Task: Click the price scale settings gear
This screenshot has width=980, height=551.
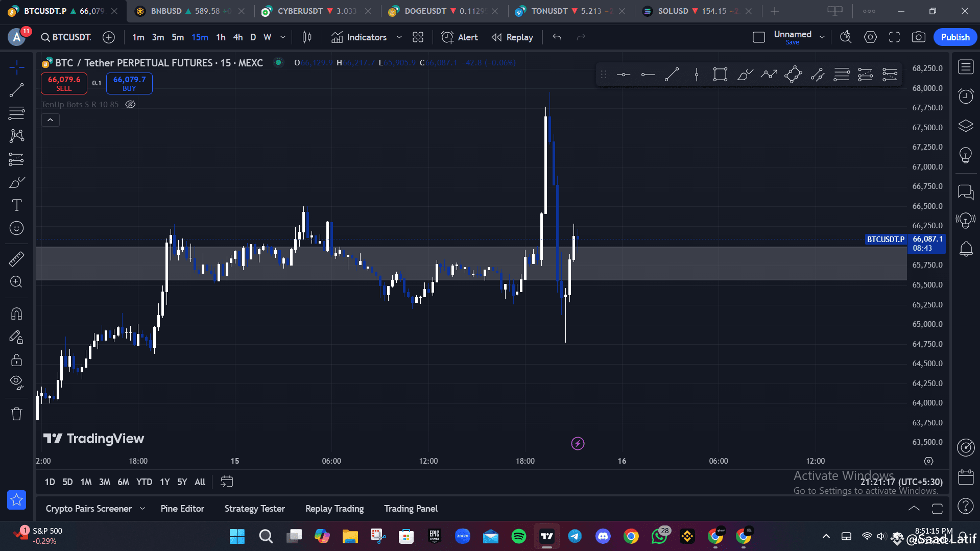Action: pos(928,461)
